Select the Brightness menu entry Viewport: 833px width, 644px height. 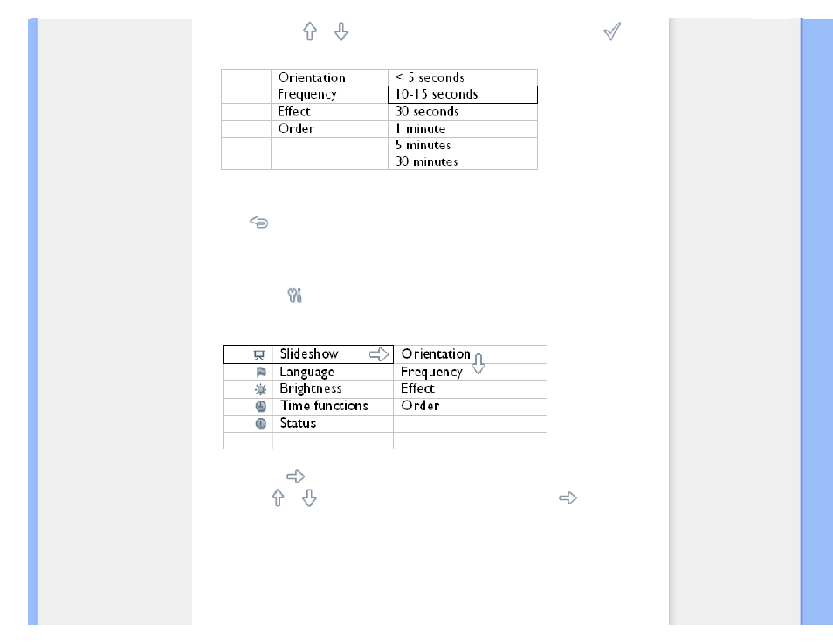[311, 388]
